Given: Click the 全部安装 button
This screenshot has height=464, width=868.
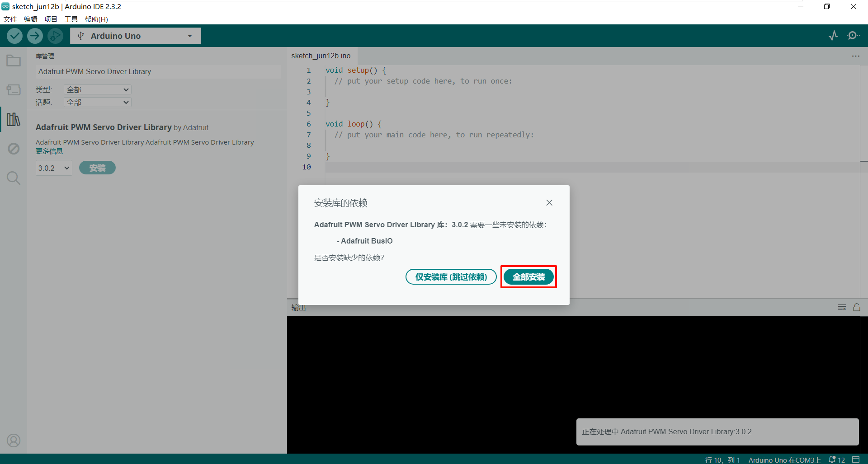Looking at the screenshot, I should tap(528, 277).
